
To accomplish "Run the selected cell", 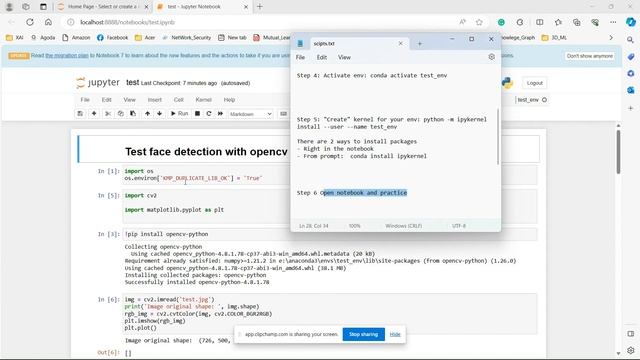I will [x=179, y=113].
